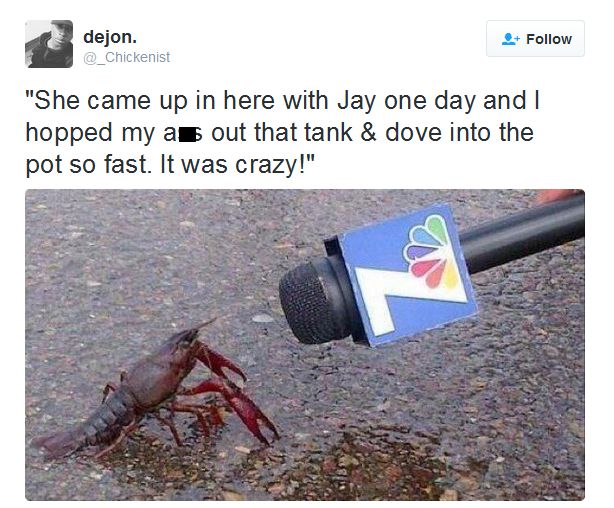Click the fingertip at the photo's corner
The image size is (614, 508).
pyautogui.click(x=556, y=195)
